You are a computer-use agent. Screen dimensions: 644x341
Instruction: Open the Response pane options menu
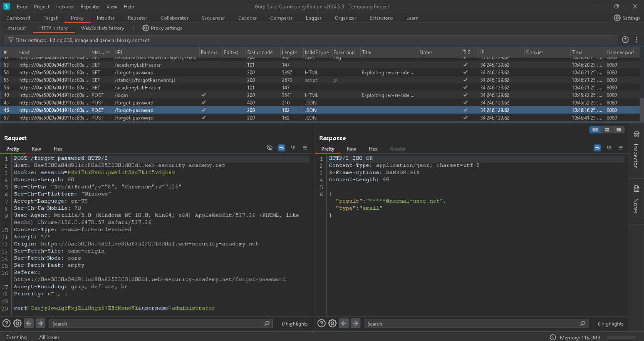coord(621,148)
